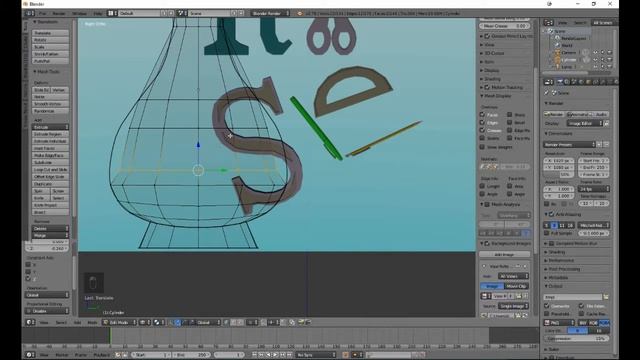640x360 pixels.
Task: Open the Extrude dropdown in the tool shelf
Action: tap(50, 127)
